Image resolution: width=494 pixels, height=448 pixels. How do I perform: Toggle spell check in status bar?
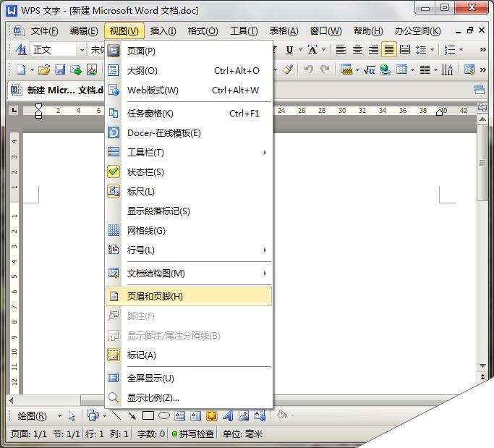pyautogui.click(x=193, y=434)
